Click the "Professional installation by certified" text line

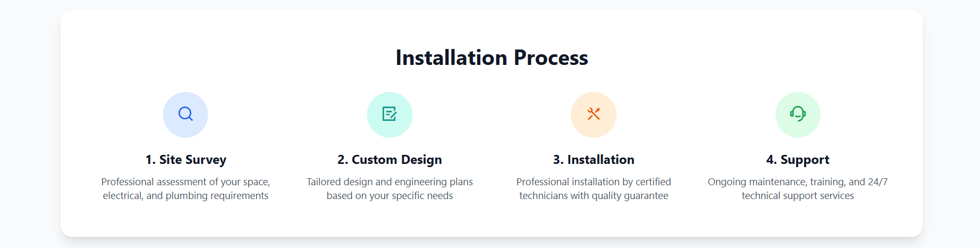(594, 182)
